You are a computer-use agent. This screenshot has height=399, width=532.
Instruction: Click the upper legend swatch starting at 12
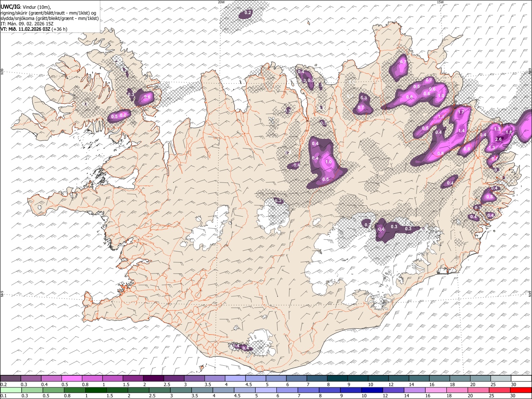point(399,378)
